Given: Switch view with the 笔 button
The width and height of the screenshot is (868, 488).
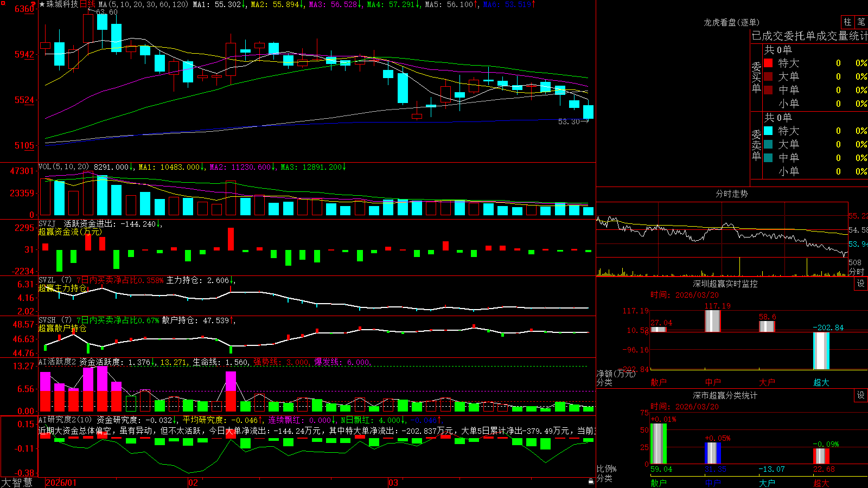Looking at the screenshot, I should [x=861, y=22].
